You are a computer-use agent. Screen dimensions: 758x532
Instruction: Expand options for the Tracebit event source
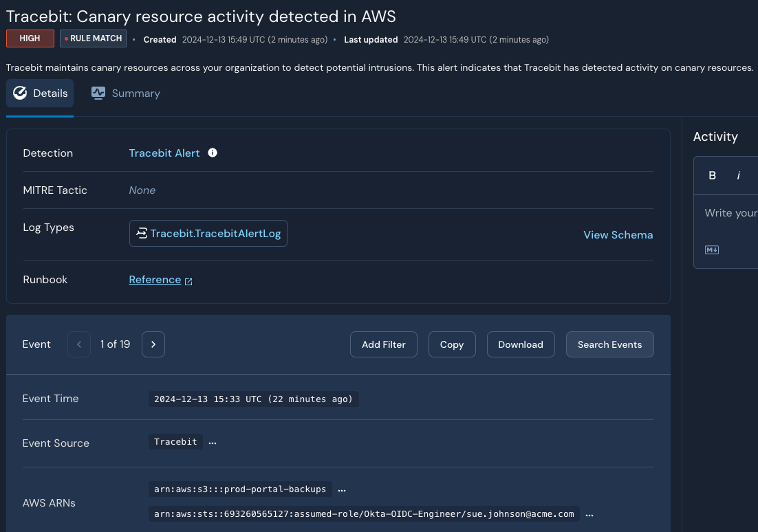213,442
